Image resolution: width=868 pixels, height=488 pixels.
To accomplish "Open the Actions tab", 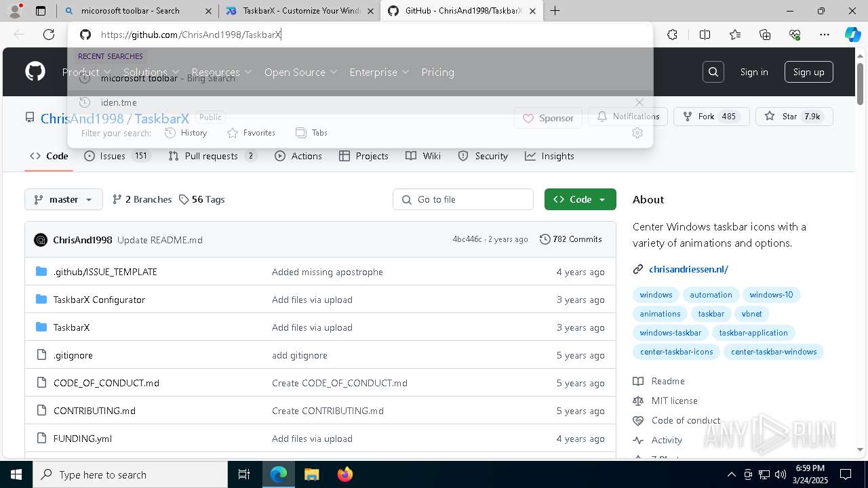I will 298,156.
